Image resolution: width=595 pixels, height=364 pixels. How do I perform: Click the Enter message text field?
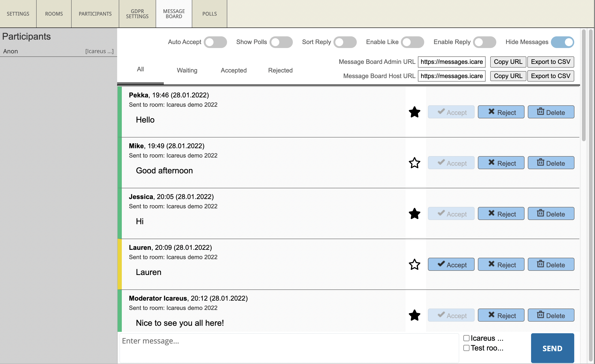[x=289, y=347]
